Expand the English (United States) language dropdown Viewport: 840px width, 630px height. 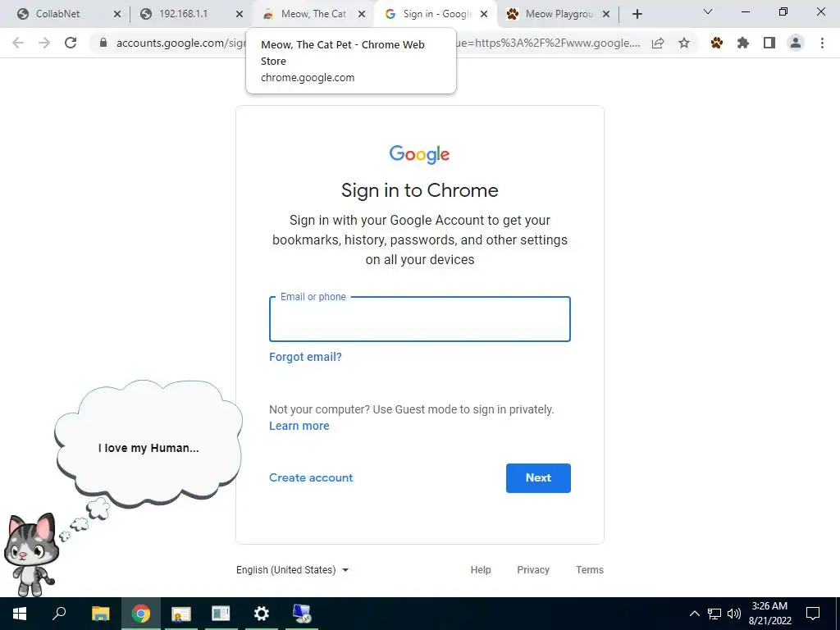(293, 570)
